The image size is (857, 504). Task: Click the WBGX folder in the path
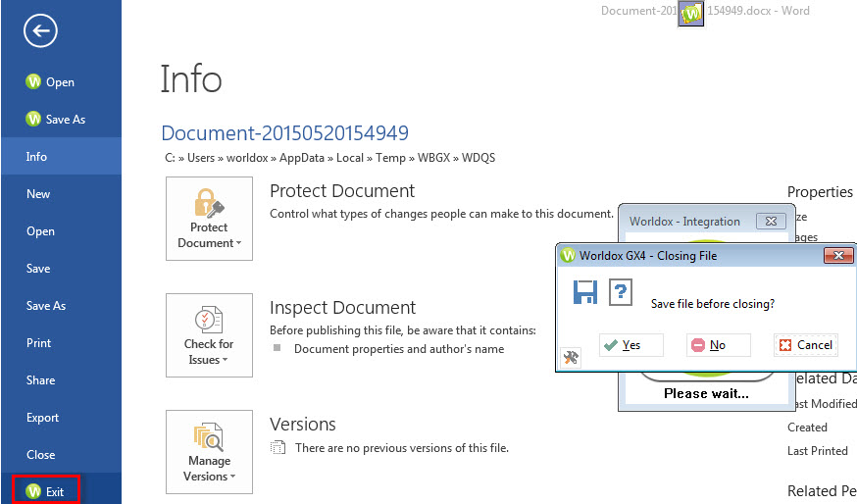click(x=434, y=158)
